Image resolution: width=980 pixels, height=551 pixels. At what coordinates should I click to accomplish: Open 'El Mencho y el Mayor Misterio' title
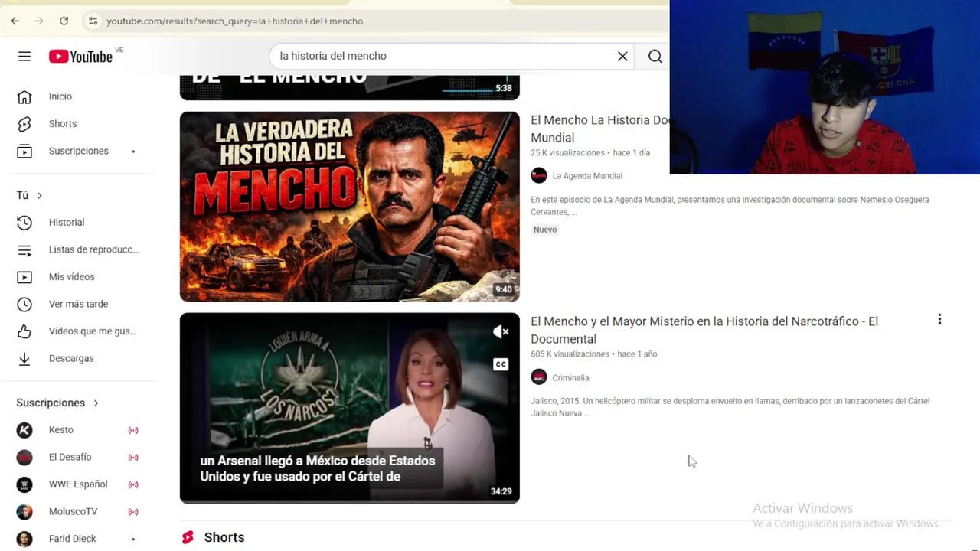point(704,330)
